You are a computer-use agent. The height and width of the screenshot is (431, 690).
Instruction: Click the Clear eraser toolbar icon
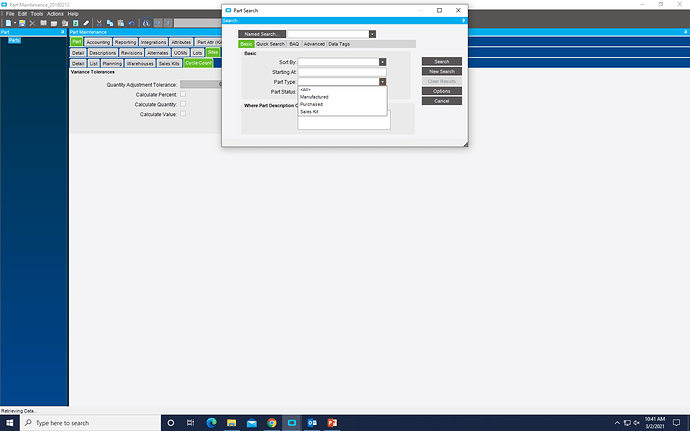[86, 23]
